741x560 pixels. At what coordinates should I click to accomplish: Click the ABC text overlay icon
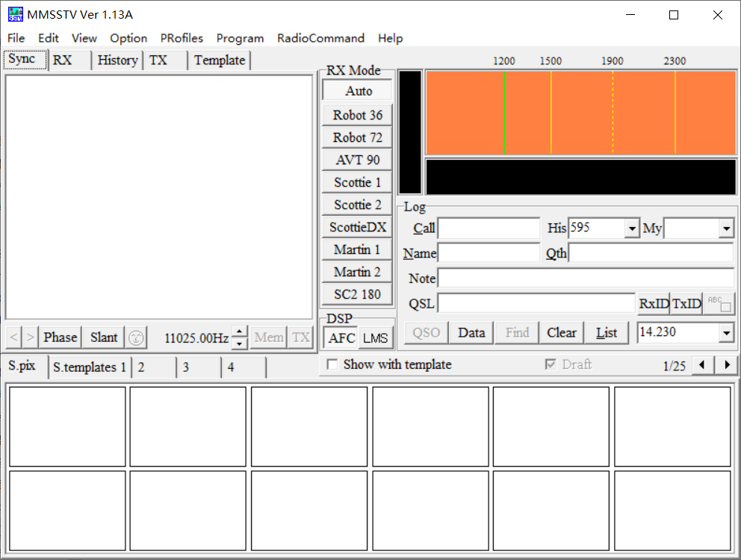(719, 303)
